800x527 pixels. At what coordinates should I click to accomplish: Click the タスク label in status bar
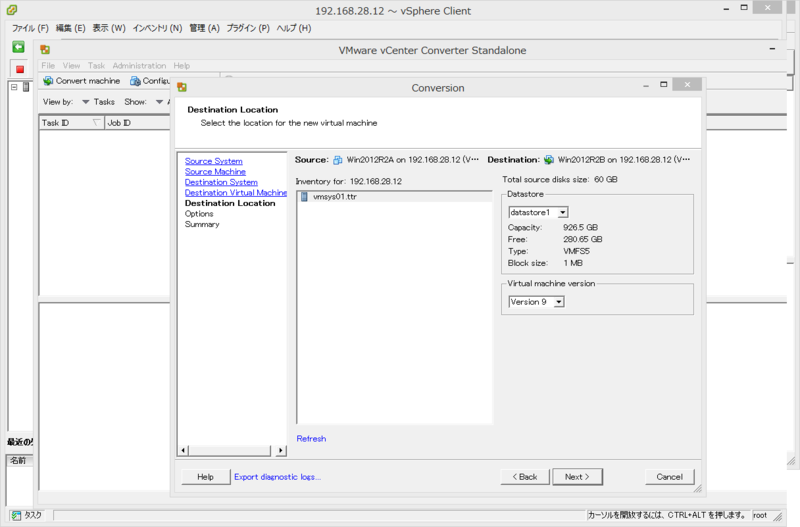pyautogui.click(x=33, y=515)
